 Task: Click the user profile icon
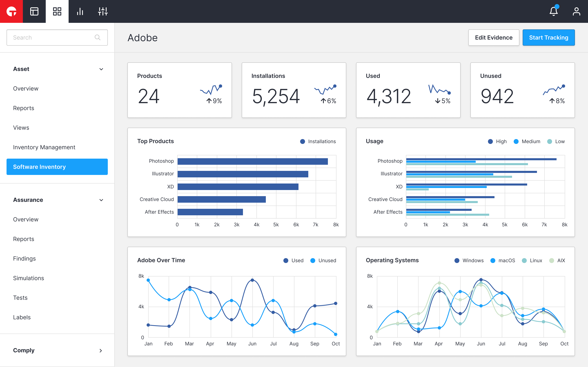tap(576, 11)
